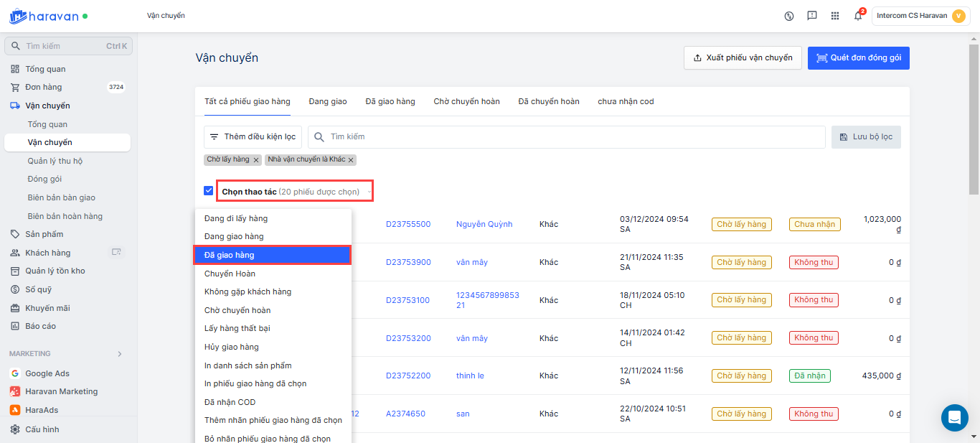Click the Haravan logo
The height and width of the screenshot is (443, 980).
click(x=43, y=16)
